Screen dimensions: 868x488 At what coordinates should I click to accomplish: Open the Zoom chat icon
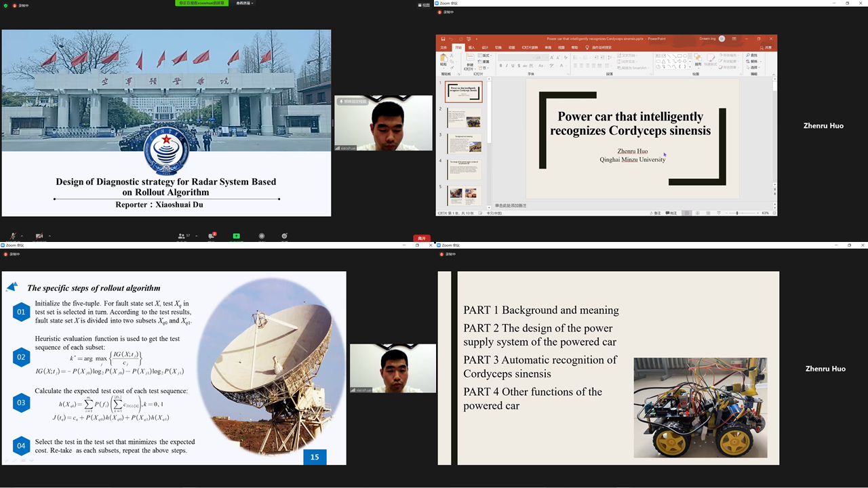pos(211,236)
